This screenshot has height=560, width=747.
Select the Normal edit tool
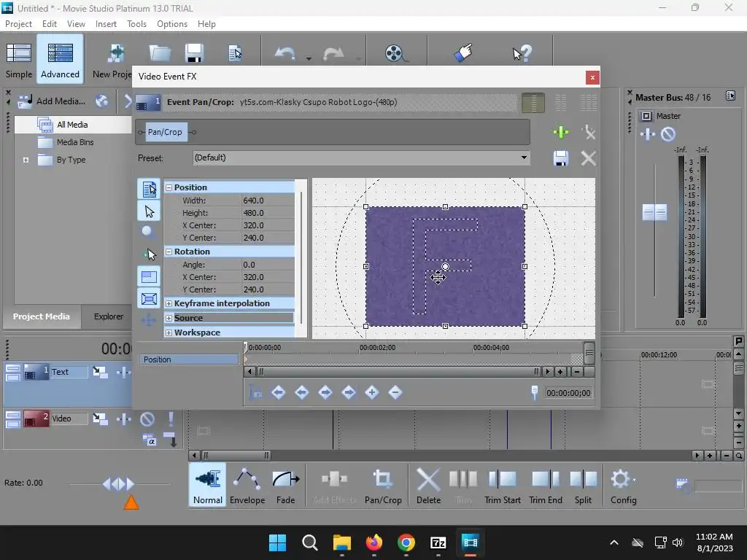point(208,486)
